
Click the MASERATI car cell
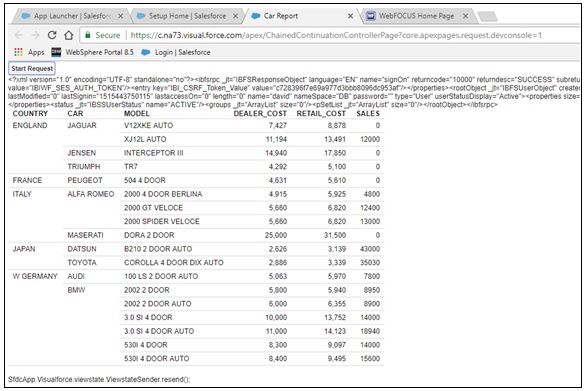pyautogui.click(x=85, y=235)
